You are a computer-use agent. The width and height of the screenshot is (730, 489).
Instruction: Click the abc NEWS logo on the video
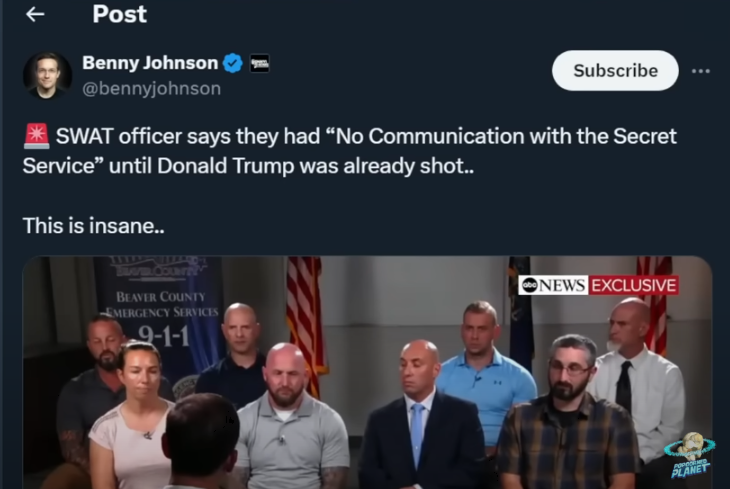[553, 285]
